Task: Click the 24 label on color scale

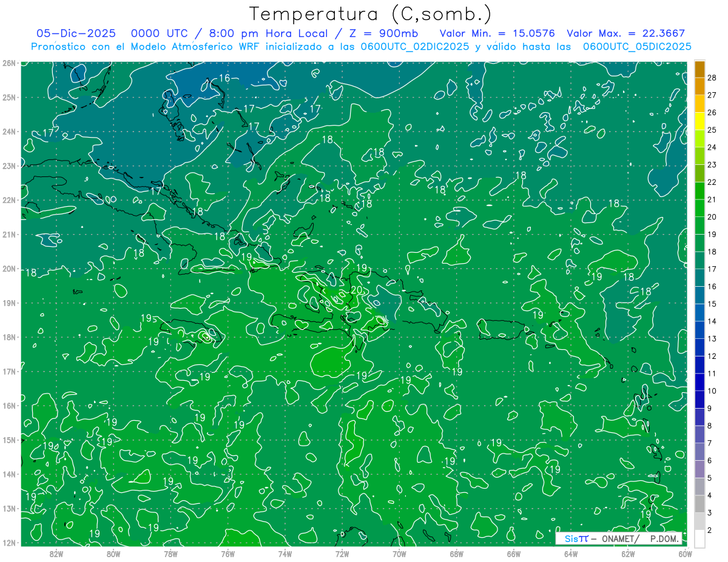Action: pyautogui.click(x=712, y=147)
